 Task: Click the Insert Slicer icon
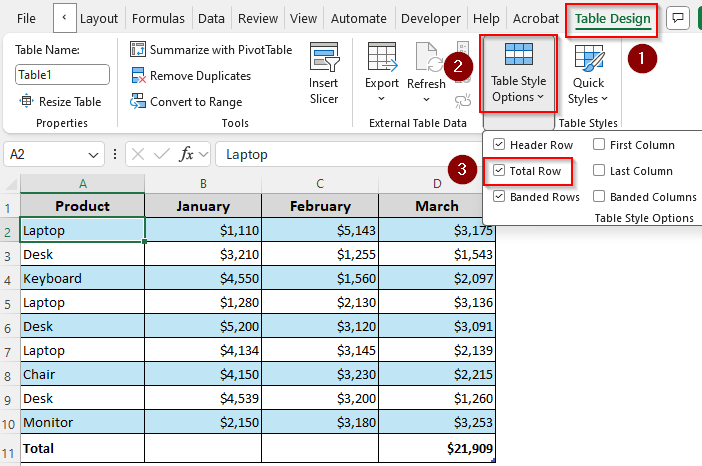click(x=323, y=59)
